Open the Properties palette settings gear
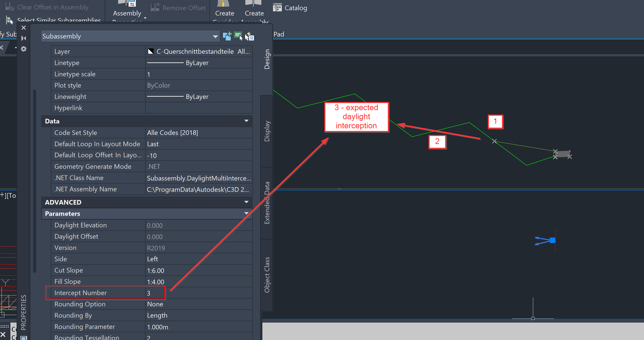The image size is (644, 340). tap(23, 49)
